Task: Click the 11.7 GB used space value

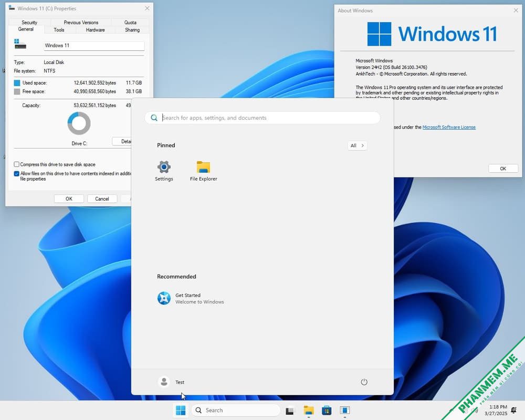Action: click(x=134, y=83)
